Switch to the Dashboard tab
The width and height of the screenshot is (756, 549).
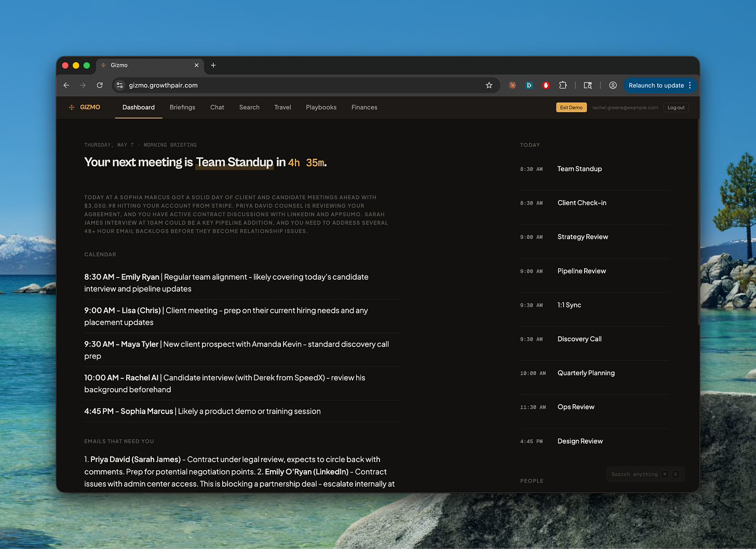point(139,107)
